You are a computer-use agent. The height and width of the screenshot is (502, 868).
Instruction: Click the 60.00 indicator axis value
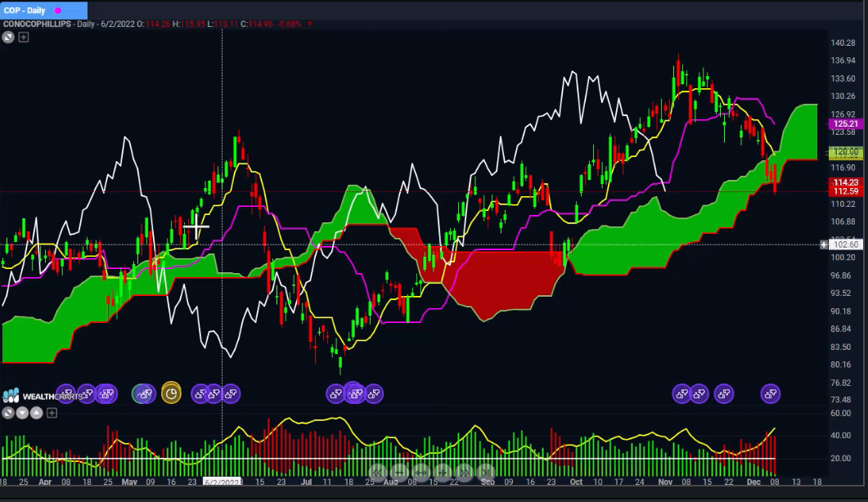click(840, 413)
